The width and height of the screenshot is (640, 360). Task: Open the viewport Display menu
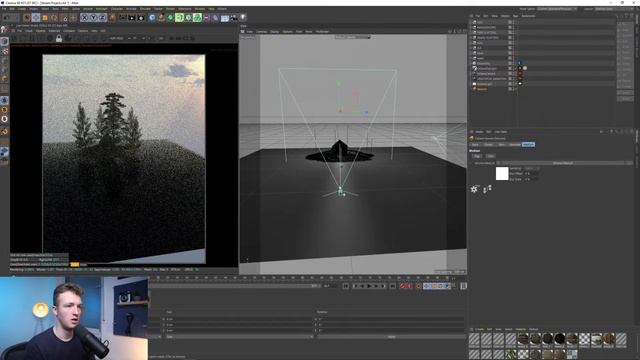[274, 31]
